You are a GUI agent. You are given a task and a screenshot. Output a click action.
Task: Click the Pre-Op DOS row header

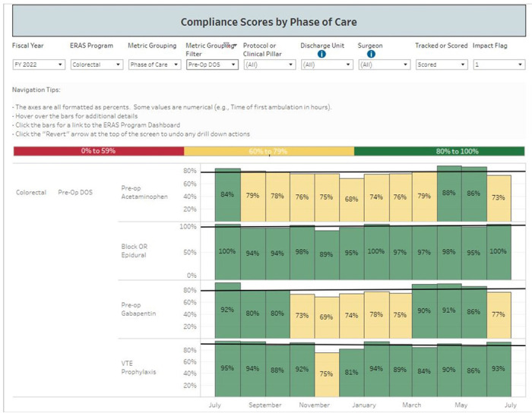[x=74, y=193]
